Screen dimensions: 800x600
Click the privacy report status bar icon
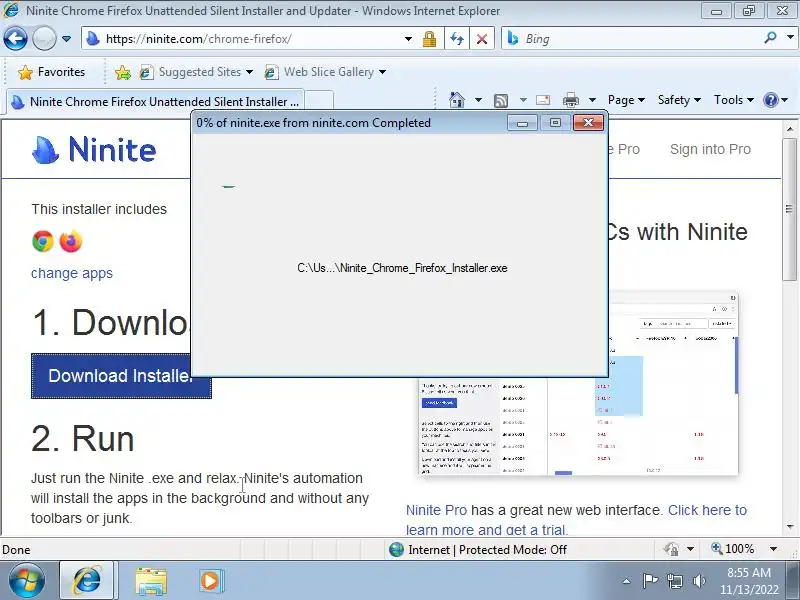pos(671,549)
